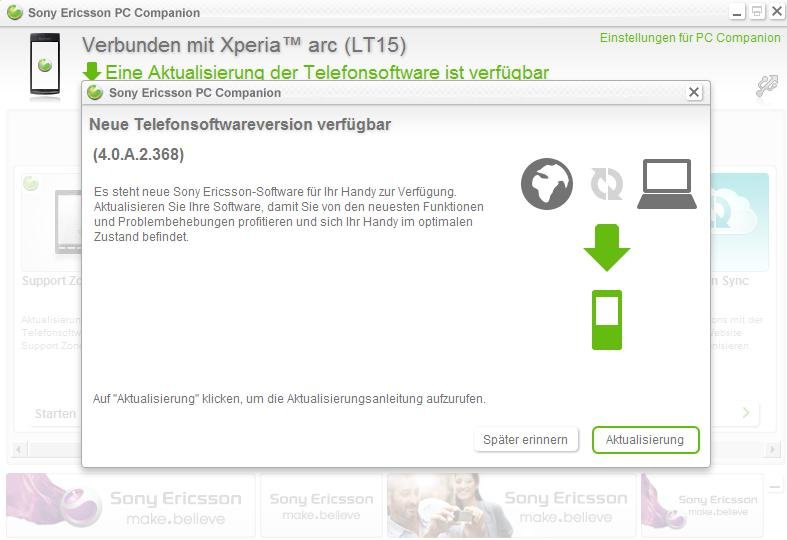Click instruction text Auf "Aktualisierung" klicken

(290, 399)
